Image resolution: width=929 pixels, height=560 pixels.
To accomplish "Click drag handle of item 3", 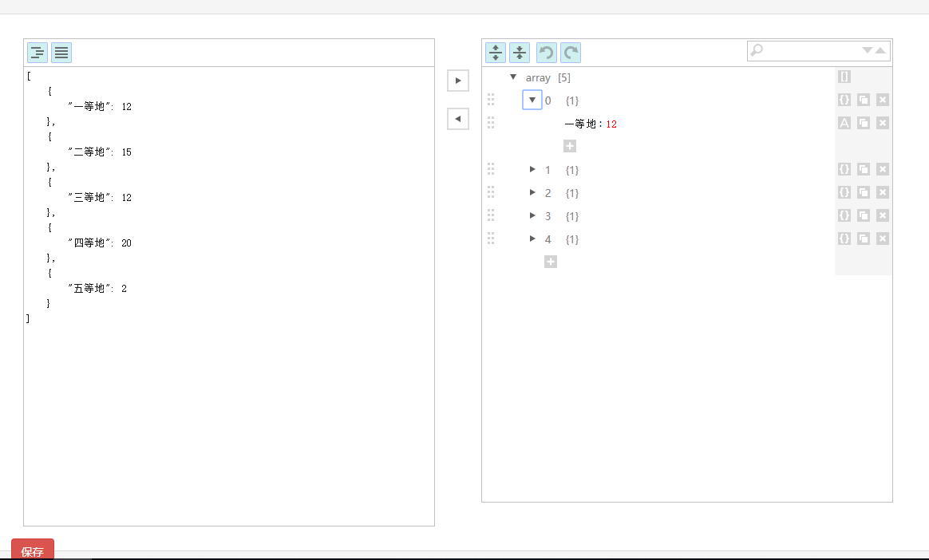I will pos(491,215).
